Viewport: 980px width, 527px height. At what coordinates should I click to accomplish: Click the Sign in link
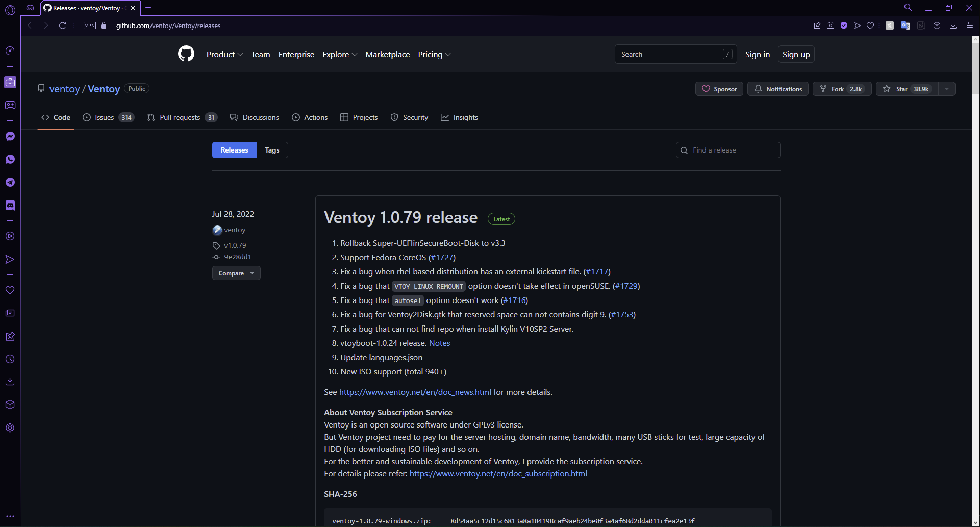[x=758, y=54]
